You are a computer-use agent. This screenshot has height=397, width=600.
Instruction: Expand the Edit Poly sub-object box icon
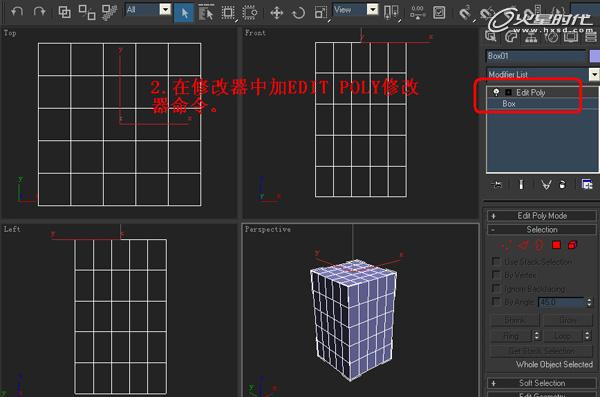coord(508,92)
